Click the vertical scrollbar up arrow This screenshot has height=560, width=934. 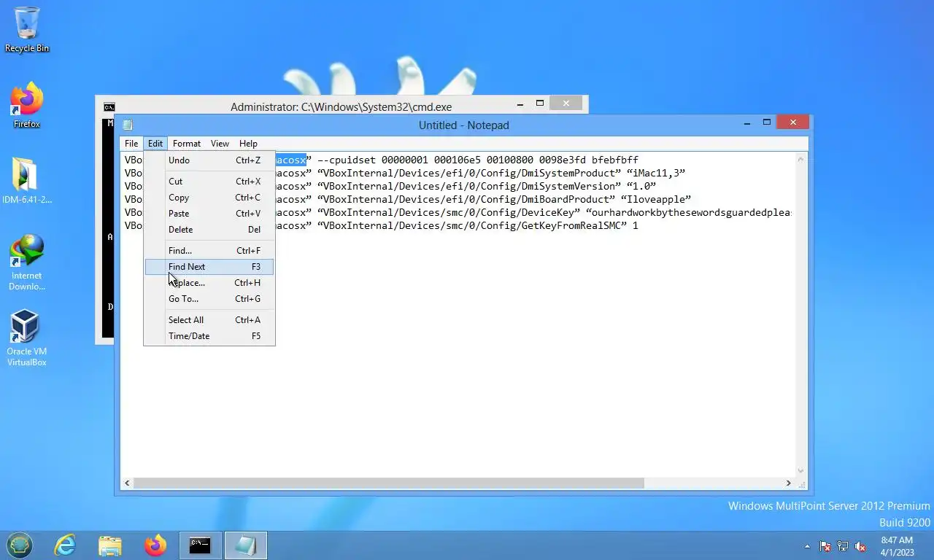point(800,158)
